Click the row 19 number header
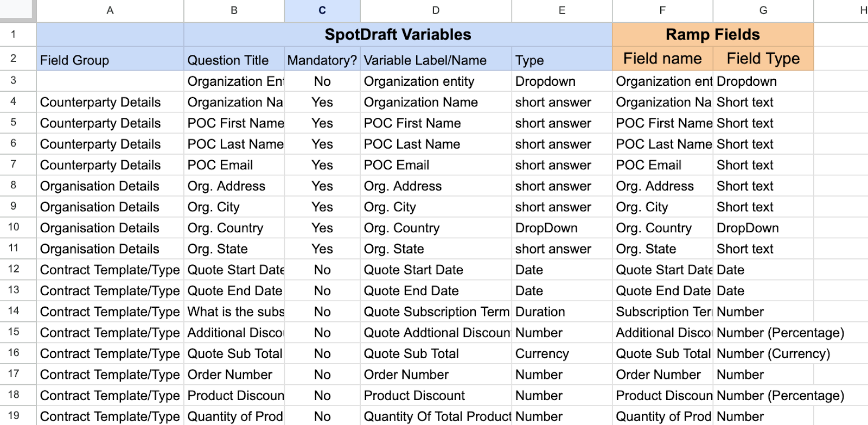This screenshot has height=425, width=868. click(14, 416)
